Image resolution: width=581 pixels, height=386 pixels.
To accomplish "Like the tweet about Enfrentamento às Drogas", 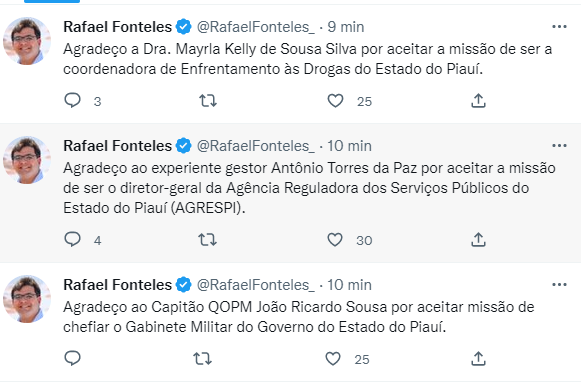I will [x=335, y=100].
